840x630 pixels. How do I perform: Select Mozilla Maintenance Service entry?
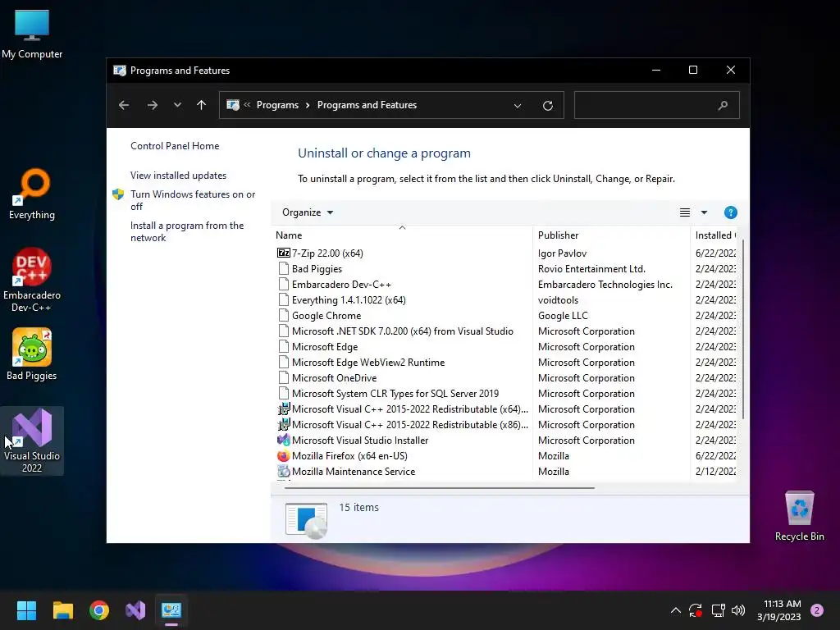(354, 470)
